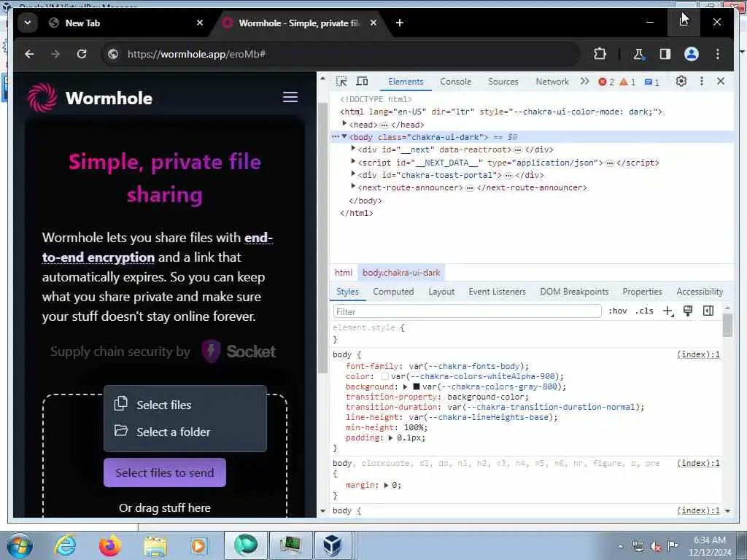Click the whiteAlpha-900 color swatch
Viewport: 747px width, 560px height.
385,377
